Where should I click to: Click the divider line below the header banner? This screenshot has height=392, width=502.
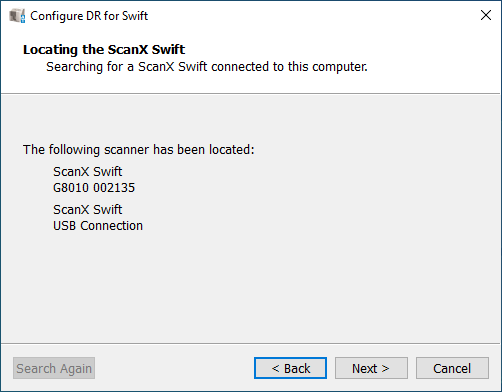click(251, 94)
